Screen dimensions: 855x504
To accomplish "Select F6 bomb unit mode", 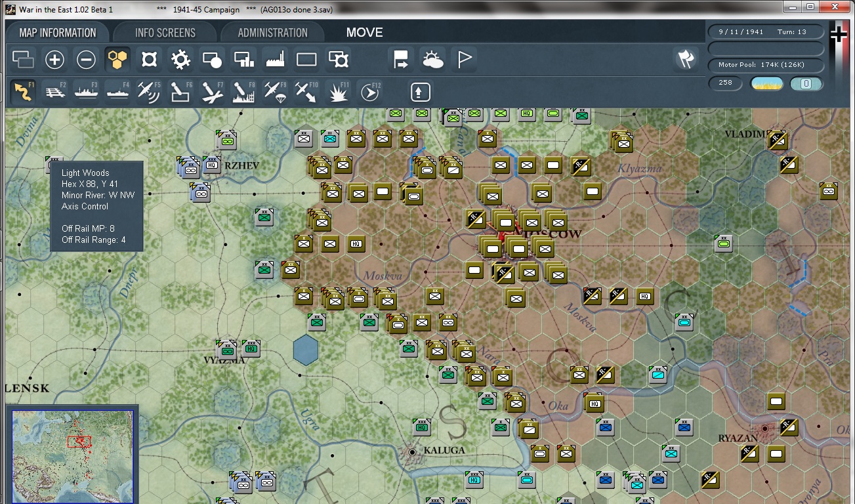I will tap(181, 92).
